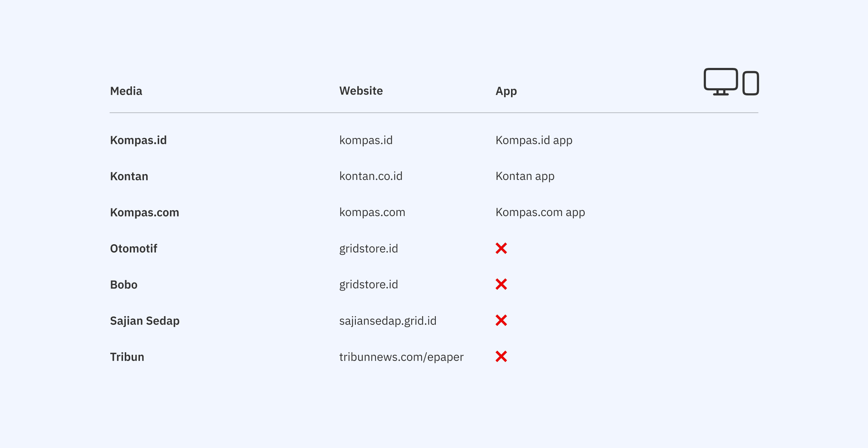Open gridstore.id link in Bobo row
This screenshot has height=448, width=868.
point(369,285)
